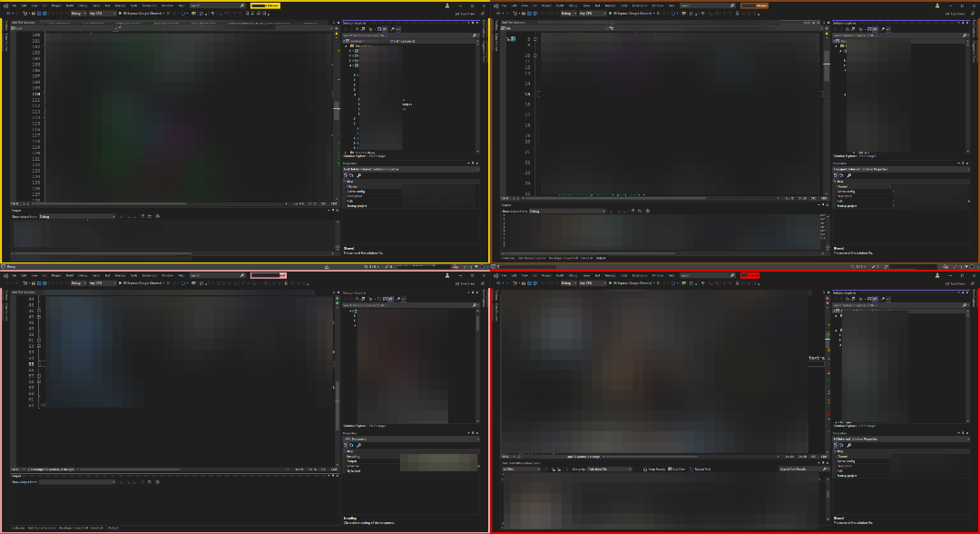Start debugging with IIS Express in Google Chrome
Screen dimensions: 980x534
136,15
